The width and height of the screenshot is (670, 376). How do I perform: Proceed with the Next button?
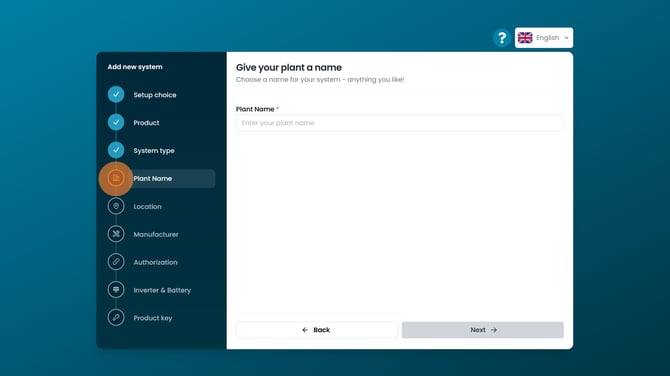click(482, 330)
